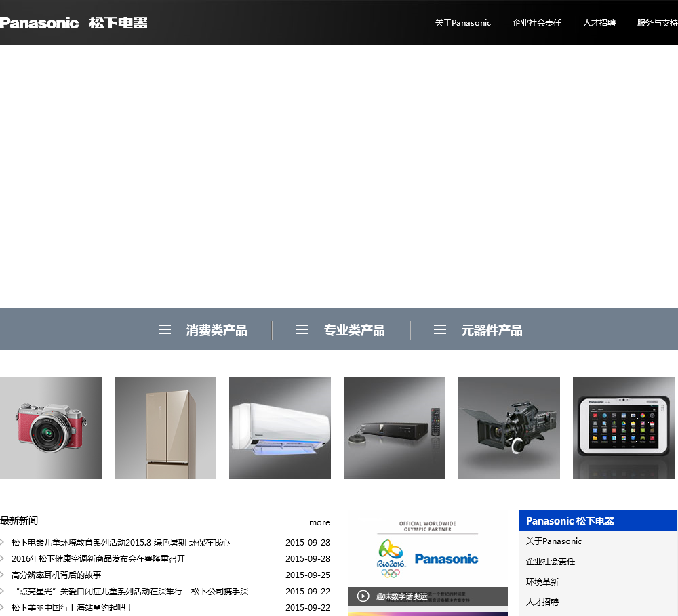This screenshot has height=616, width=678.
Task: Open news 松下电器儿童环境教育系列活动2015.8
Action: tap(121, 543)
